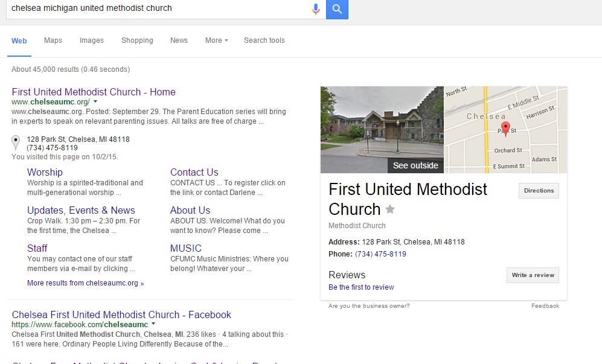Switch to the Images tab
Image resolution: width=602 pixels, height=364 pixels.
92,40
